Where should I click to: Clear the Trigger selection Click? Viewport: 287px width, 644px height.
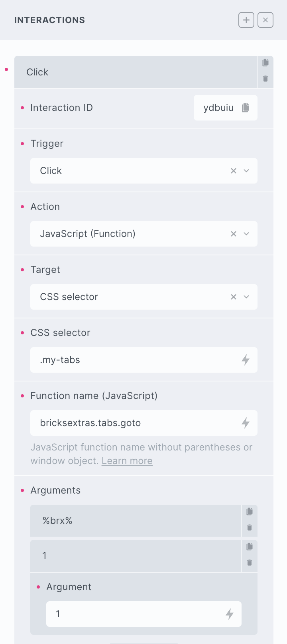234,171
